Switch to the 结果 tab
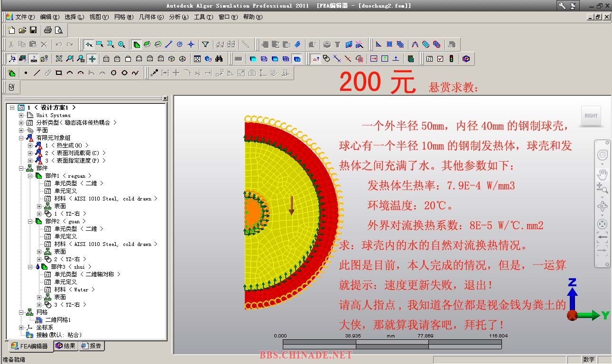This screenshot has height=364, width=612. [x=66, y=346]
